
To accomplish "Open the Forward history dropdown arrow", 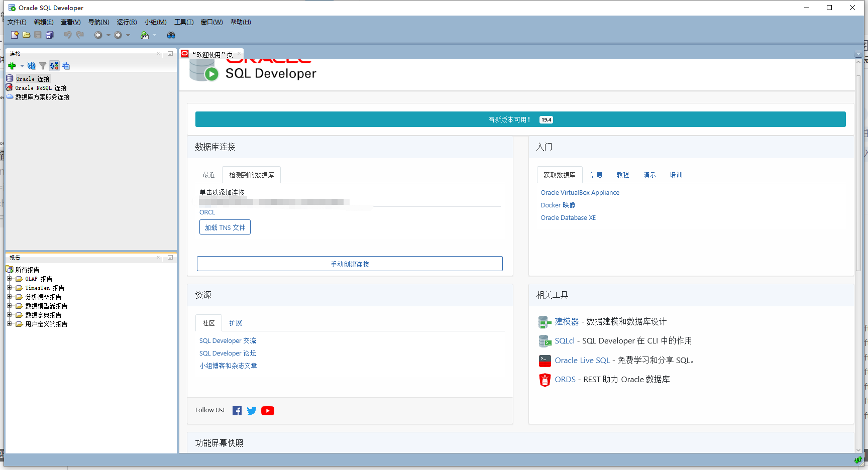I will pos(128,35).
